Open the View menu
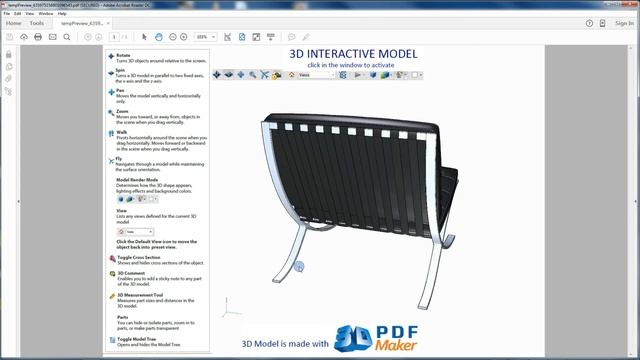The image size is (640, 360). tap(30, 13)
